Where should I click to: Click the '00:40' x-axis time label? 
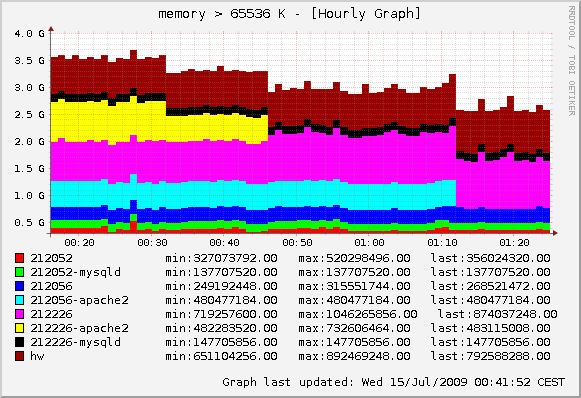click(x=224, y=243)
